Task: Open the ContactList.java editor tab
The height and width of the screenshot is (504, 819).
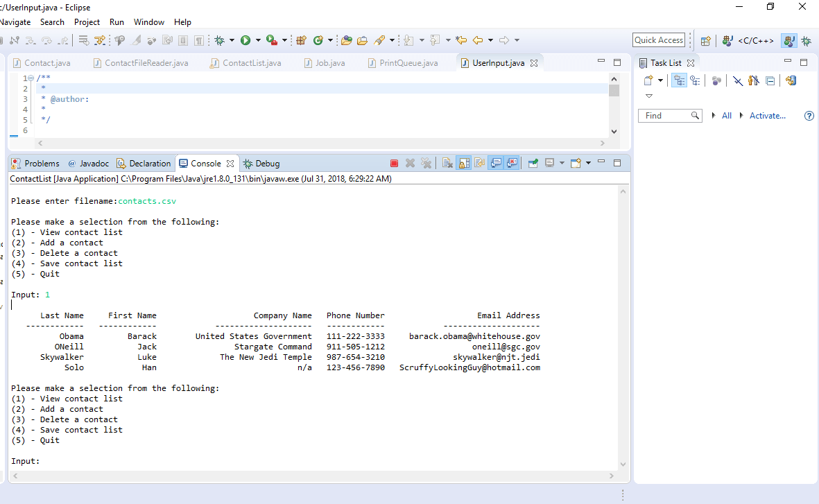Action: 247,62
